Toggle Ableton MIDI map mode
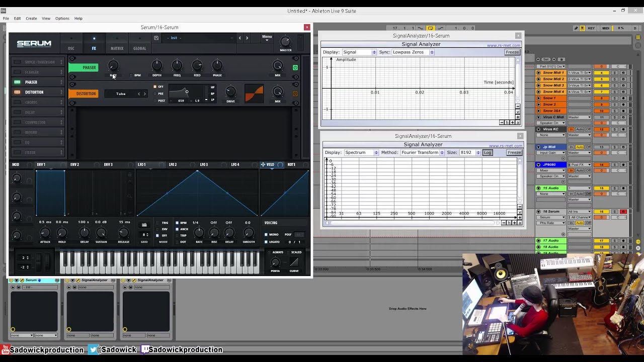Screen dimensions: 644x362 (x=606, y=28)
